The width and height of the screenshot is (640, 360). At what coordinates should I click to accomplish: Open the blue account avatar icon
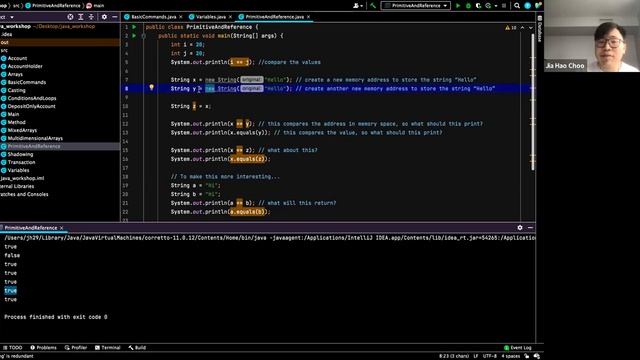527,6
